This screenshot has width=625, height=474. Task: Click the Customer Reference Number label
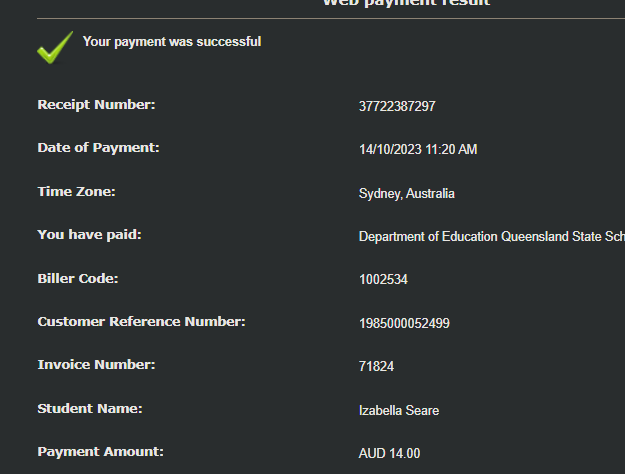141,322
